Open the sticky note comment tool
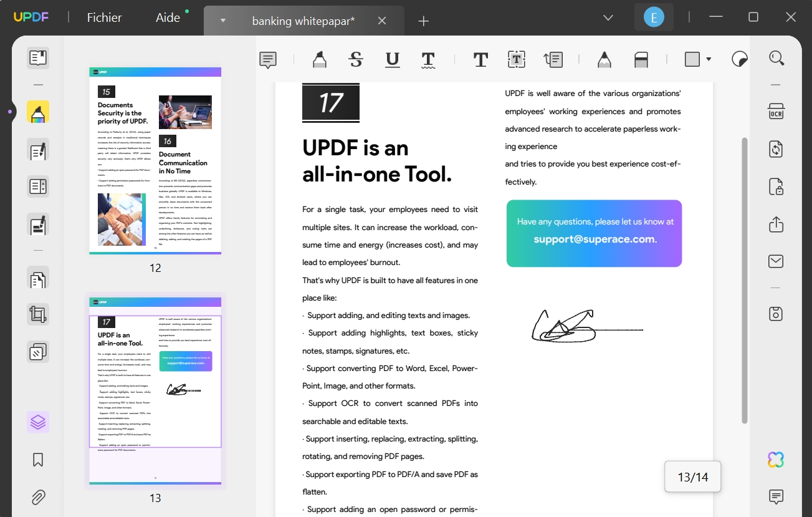Screen dimensions: 812x517 click(267, 59)
